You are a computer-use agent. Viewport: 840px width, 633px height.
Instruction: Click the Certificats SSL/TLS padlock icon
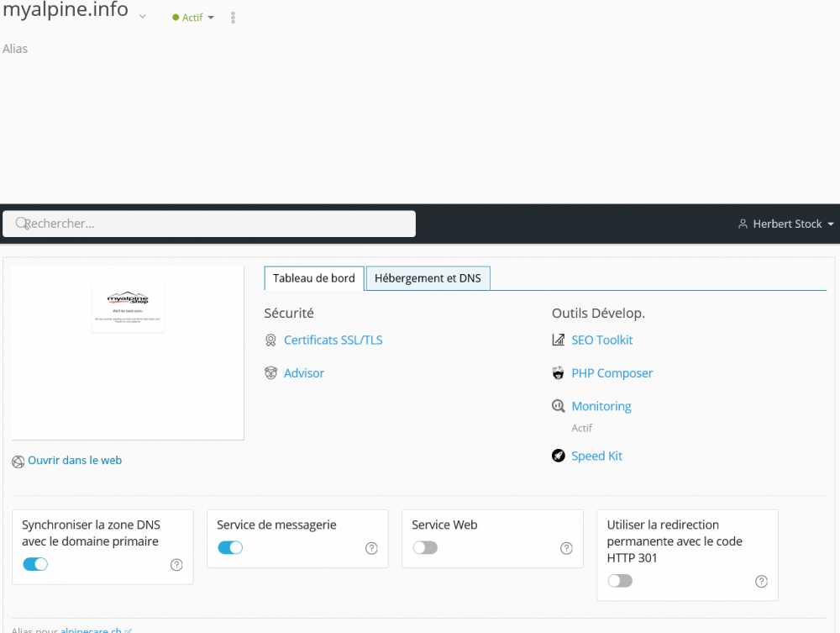[x=270, y=340]
